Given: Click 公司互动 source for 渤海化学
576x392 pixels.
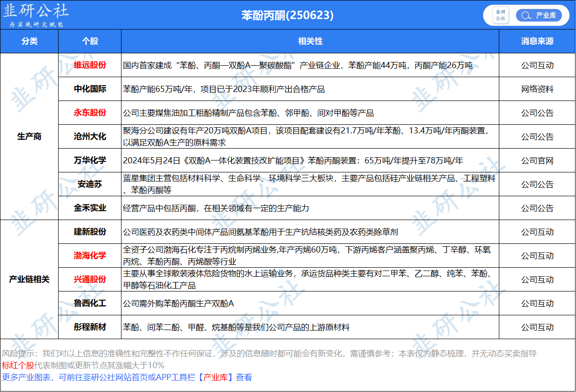Looking at the screenshot, I should [537, 256].
